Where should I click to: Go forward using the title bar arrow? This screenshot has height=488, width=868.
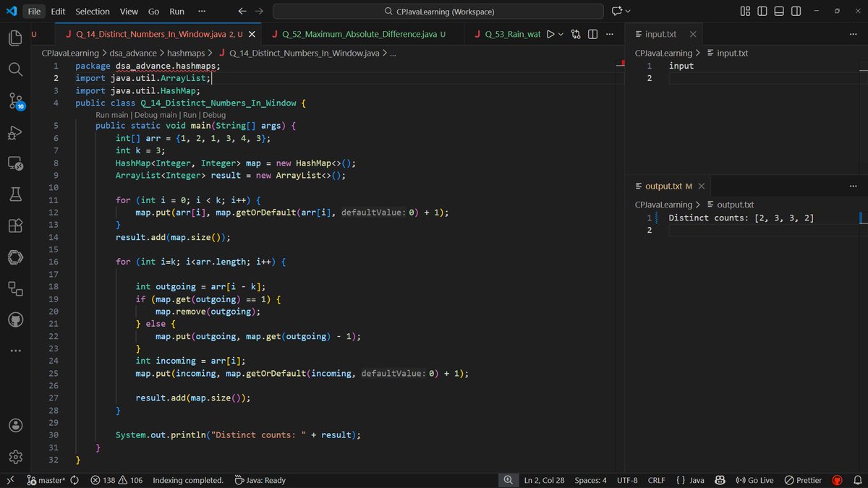click(x=260, y=12)
